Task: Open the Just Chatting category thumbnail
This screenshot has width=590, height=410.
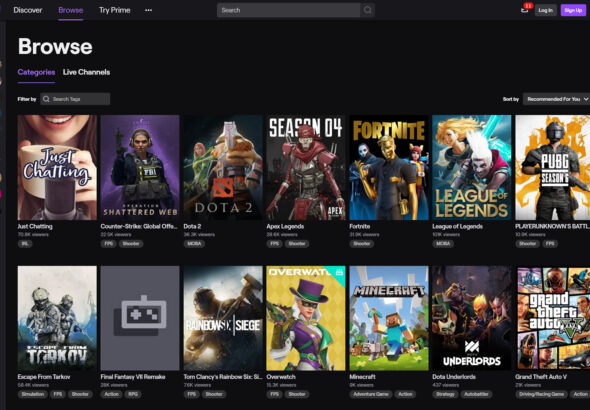Action: [x=57, y=167]
